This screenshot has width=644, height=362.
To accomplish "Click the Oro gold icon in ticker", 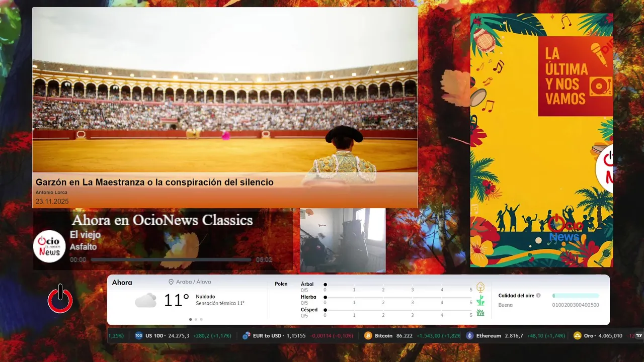I will [x=578, y=335].
